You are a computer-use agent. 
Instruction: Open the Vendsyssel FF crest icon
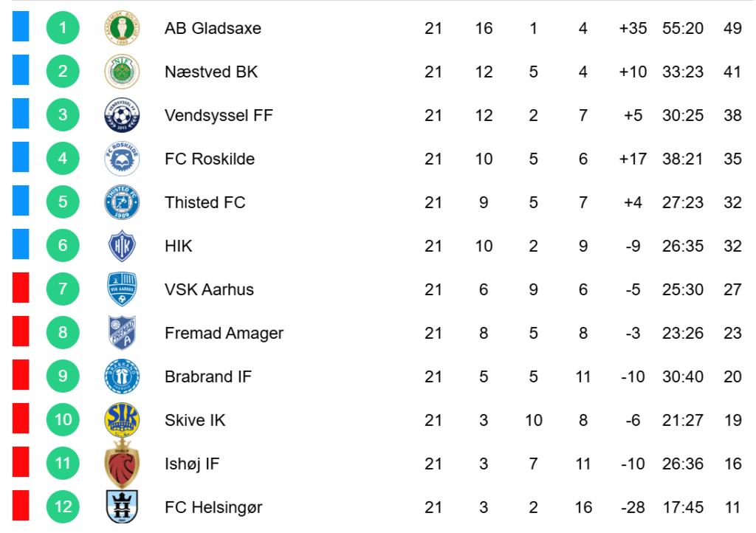(122, 115)
